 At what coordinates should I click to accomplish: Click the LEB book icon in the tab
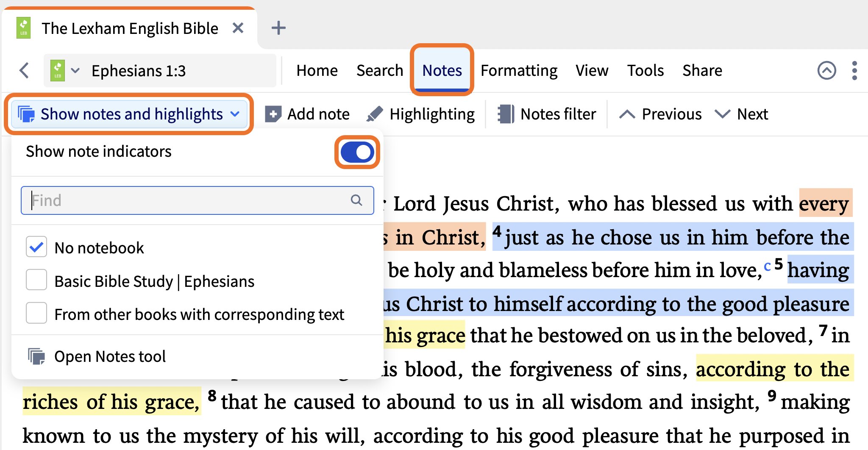[x=24, y=28]
